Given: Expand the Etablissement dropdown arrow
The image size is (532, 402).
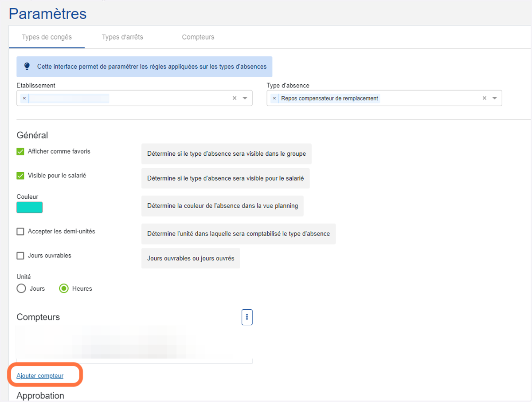Looking at the screenshot, I should 245,99.
